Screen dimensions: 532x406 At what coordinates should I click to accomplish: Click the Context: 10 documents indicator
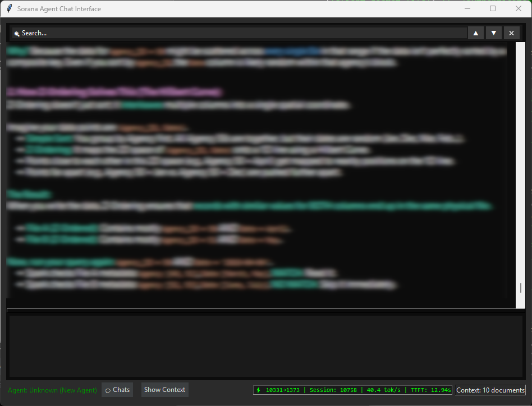coord(490,390)
